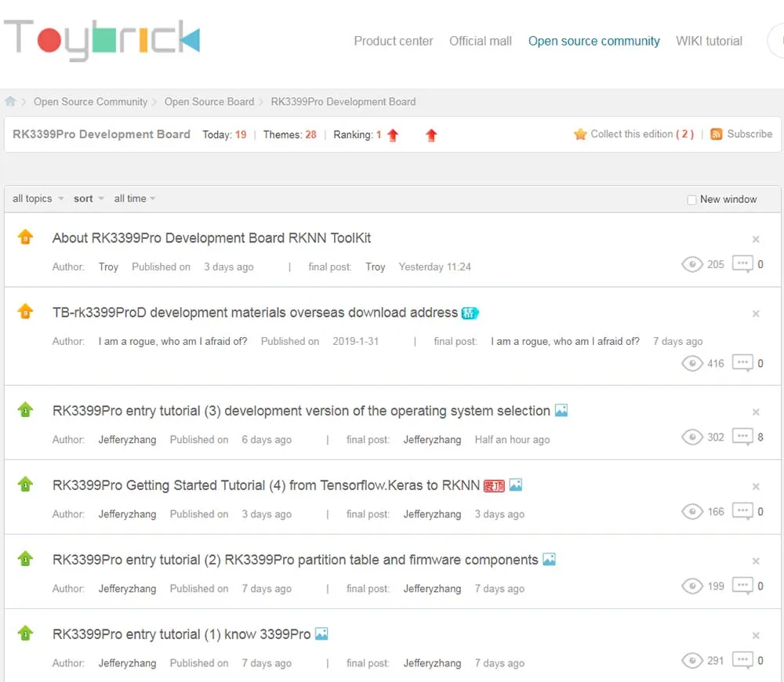Click Subscribe link text

click(x=750, y=134)
